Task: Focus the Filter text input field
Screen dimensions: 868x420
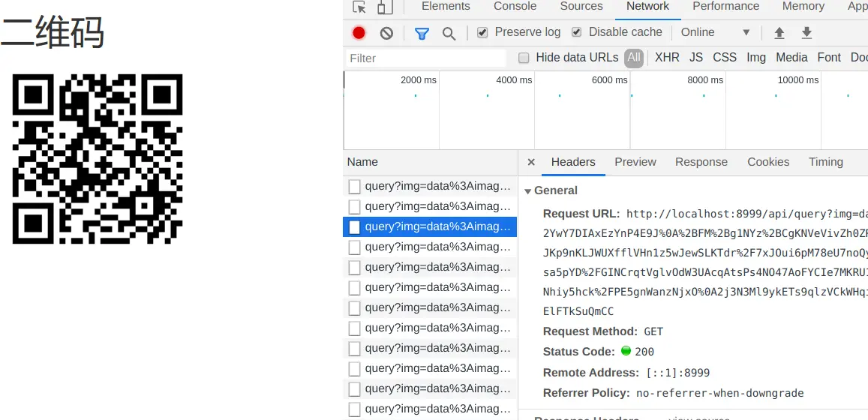Action: 425,58
